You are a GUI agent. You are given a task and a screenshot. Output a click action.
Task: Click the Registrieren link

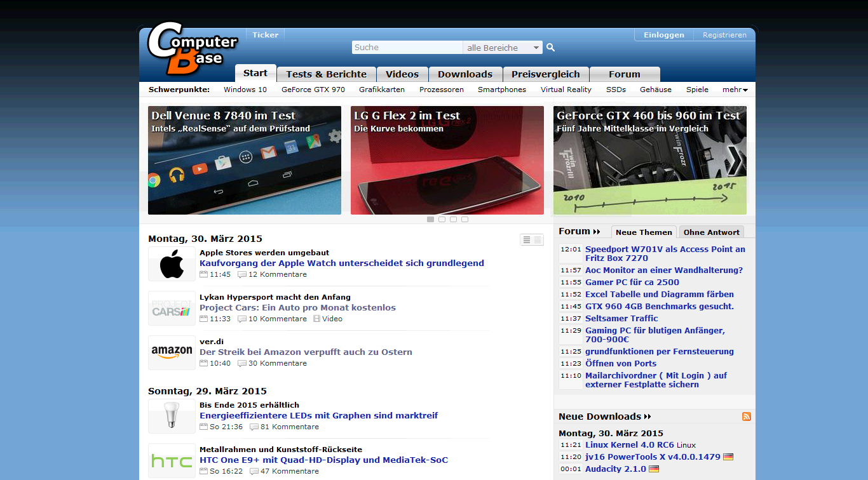pyautogui.click(x=724, y=35)
